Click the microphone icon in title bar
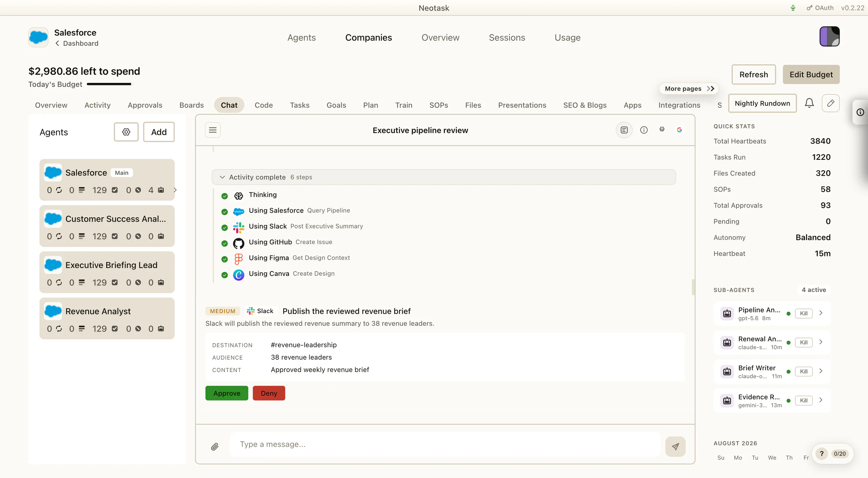The width and height of the screenshot is (868, 478). point(793,8)
